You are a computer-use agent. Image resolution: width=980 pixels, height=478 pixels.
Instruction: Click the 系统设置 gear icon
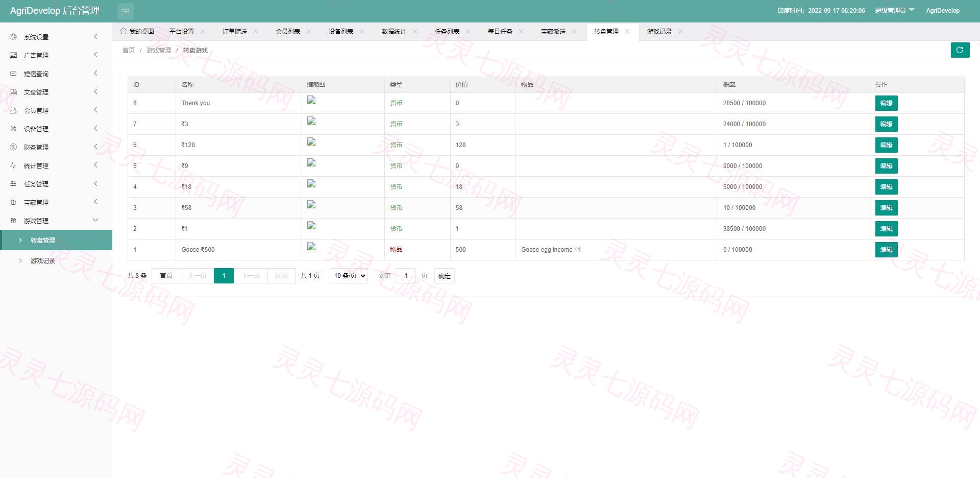(13, 37)
